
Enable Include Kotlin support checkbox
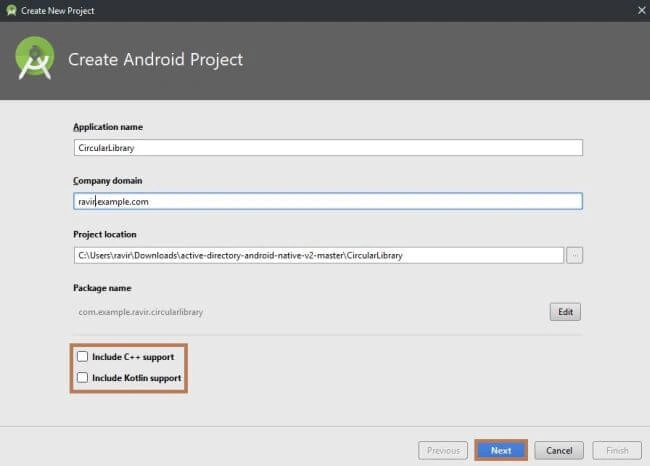[x=82, y=378]
